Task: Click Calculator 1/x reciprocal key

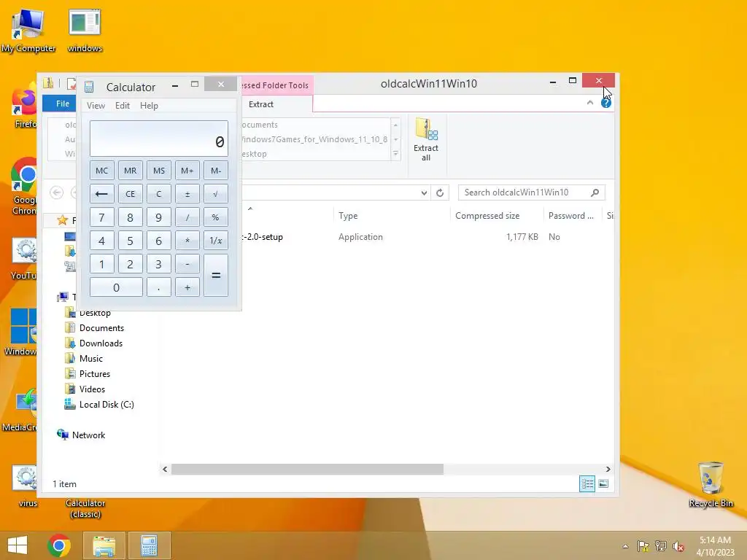Action: pyautogui.click(x=216, y=241)
